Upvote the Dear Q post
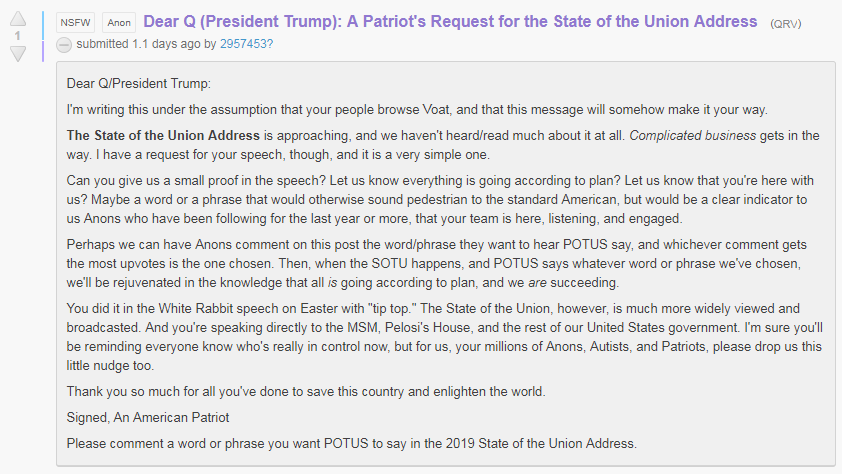 [x=18, y=19]
